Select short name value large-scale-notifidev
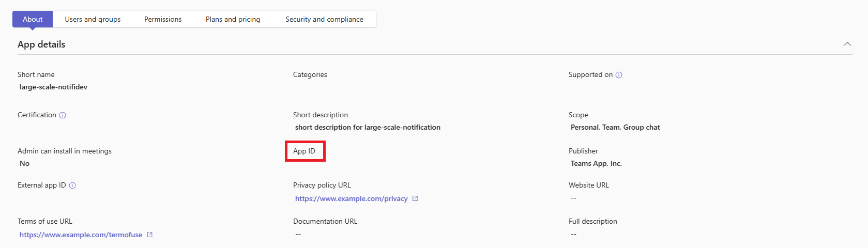This screenshot has width=868, height=248. click(x=53, y=87)
